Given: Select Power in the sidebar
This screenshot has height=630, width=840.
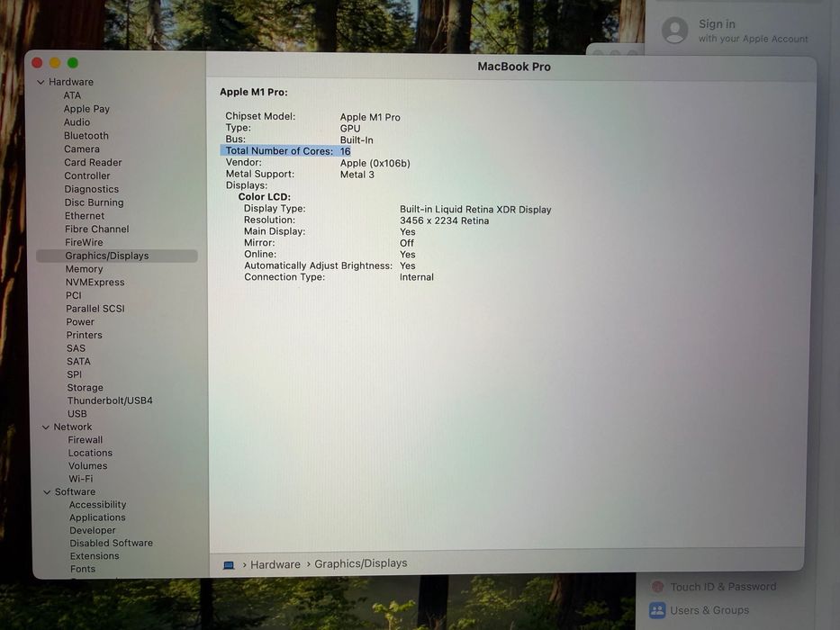Looking at the screenshot, I should pyautogui.click(x=80, y=322).
